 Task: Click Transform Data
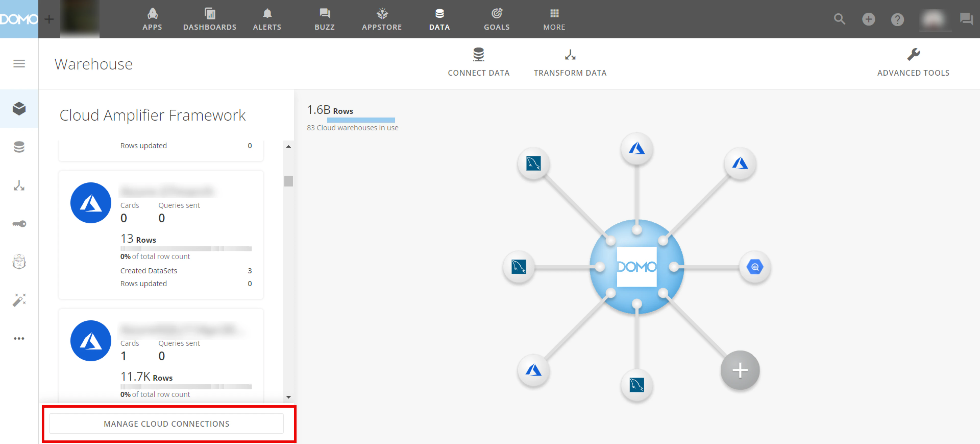(x=570, y=62)
